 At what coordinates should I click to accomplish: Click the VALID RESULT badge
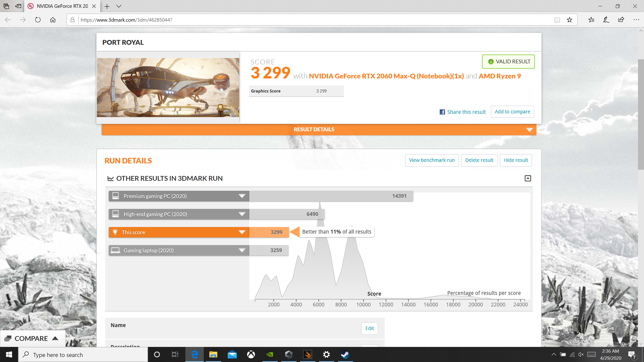[508, 62]
